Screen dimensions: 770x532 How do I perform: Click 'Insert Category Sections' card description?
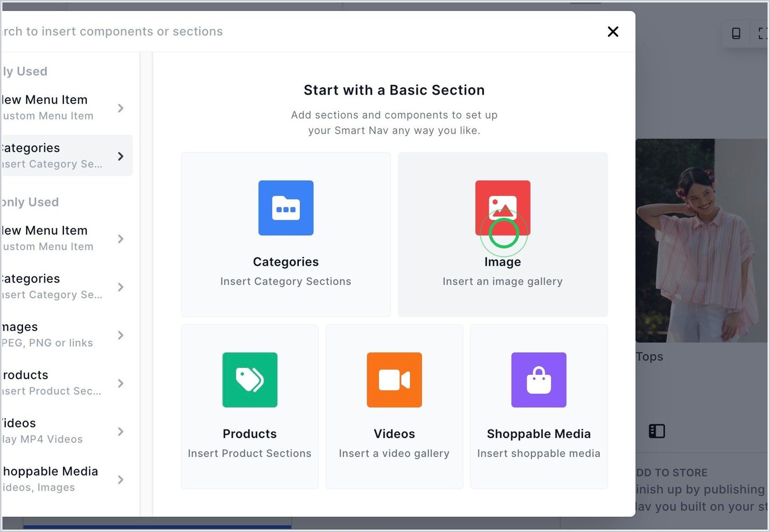(286, 281)
